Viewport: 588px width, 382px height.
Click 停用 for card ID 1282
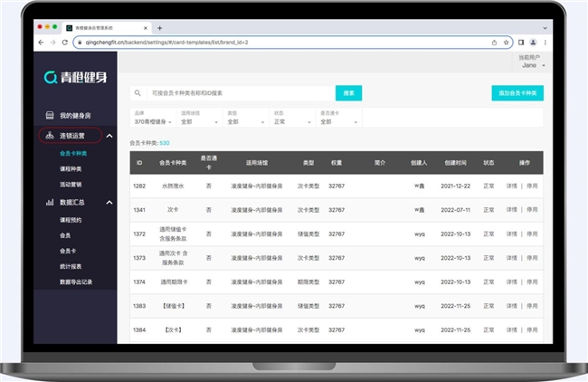[x=532, y=186]
